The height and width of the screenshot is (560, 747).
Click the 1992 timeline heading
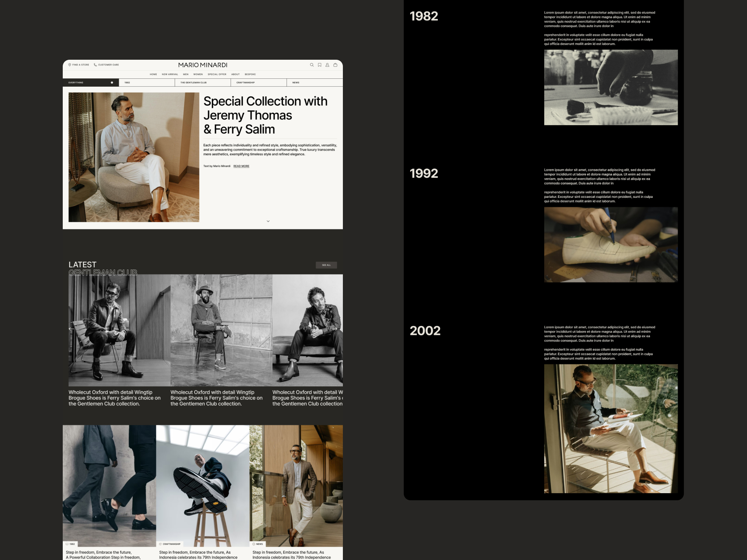[x=424, y=173]
